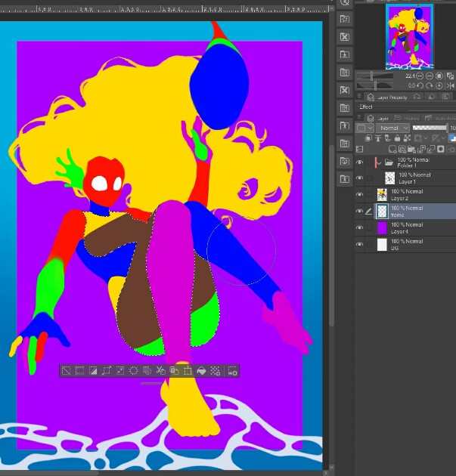Open the mask enable dropdown arrow
456x476 pixels.
click(x=425, y=138)
